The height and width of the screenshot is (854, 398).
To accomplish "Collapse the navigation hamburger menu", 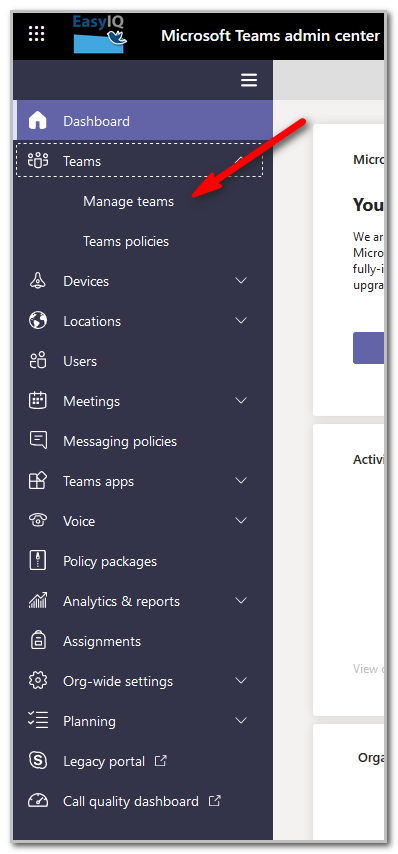I will tap(249, 81).
